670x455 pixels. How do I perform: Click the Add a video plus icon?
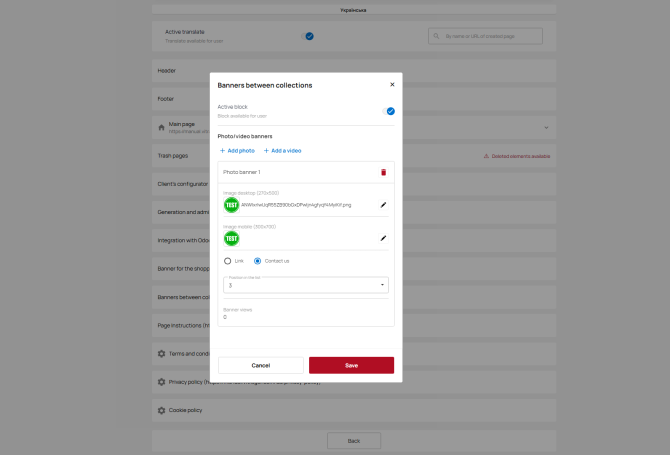click(266, 151)
